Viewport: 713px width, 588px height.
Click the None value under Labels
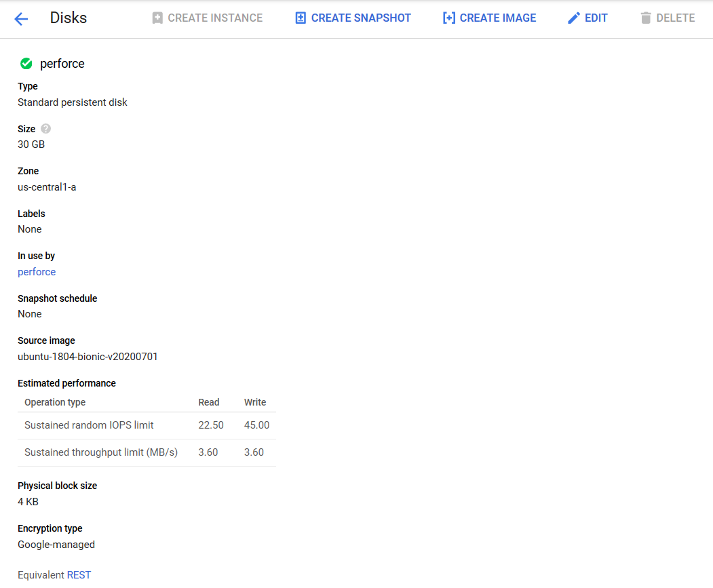pos(30,229)
